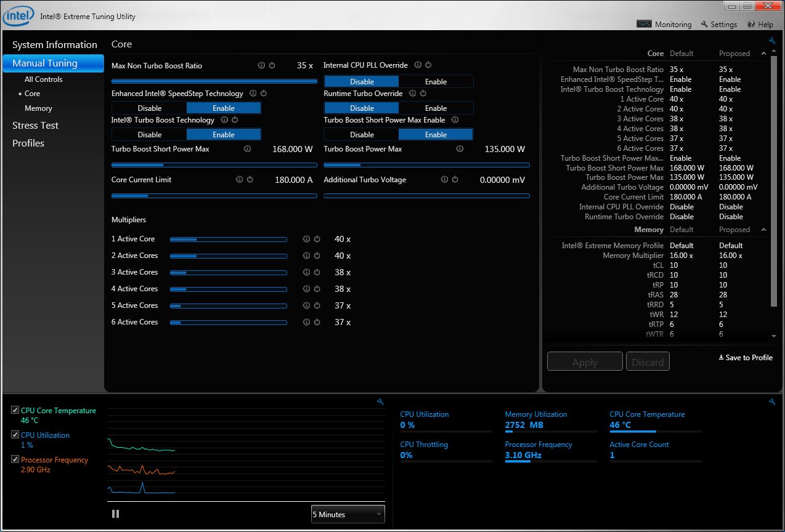Image resolution: width=785 pixels, height=532 pixels.
Task: Click power icon on 6 Active Cores row
Action: pos(317,322)
